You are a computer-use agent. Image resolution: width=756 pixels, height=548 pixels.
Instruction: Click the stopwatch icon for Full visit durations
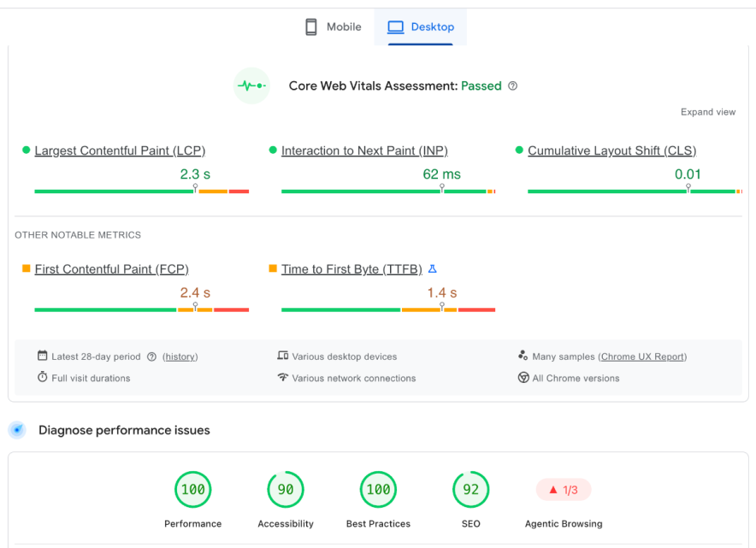point(43,377)
